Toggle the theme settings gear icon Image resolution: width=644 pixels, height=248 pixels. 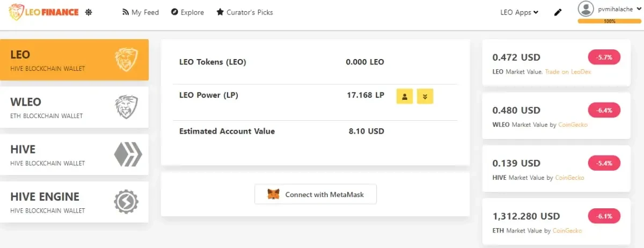tap(89, 12)
